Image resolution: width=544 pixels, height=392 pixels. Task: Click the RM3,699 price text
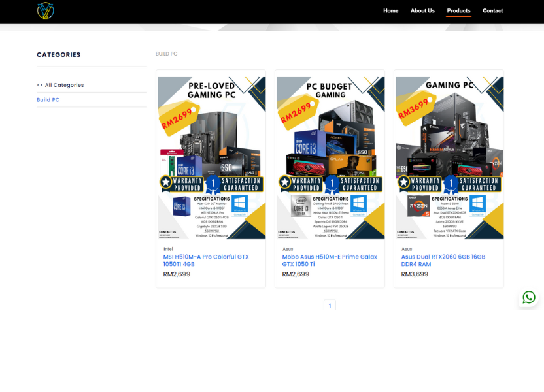click(415, 274)
